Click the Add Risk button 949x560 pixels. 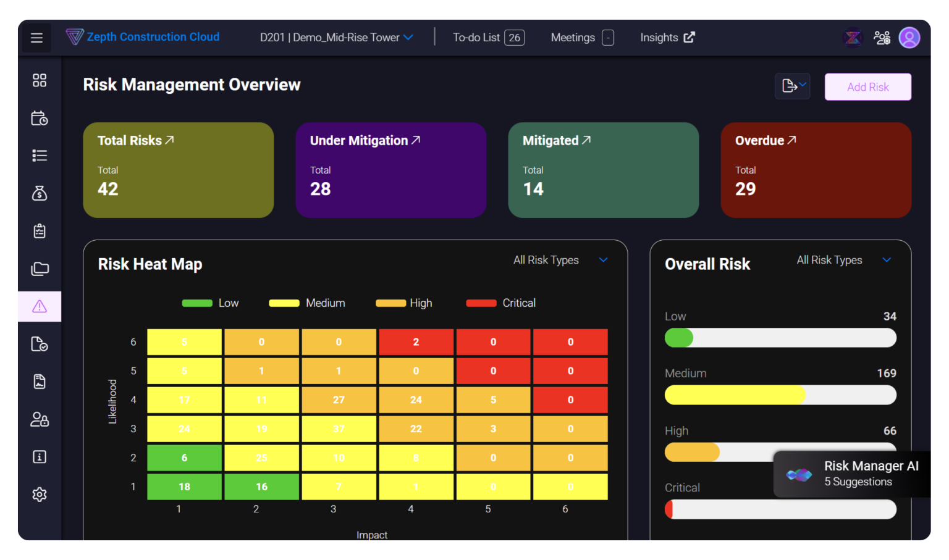coord(867,86)
